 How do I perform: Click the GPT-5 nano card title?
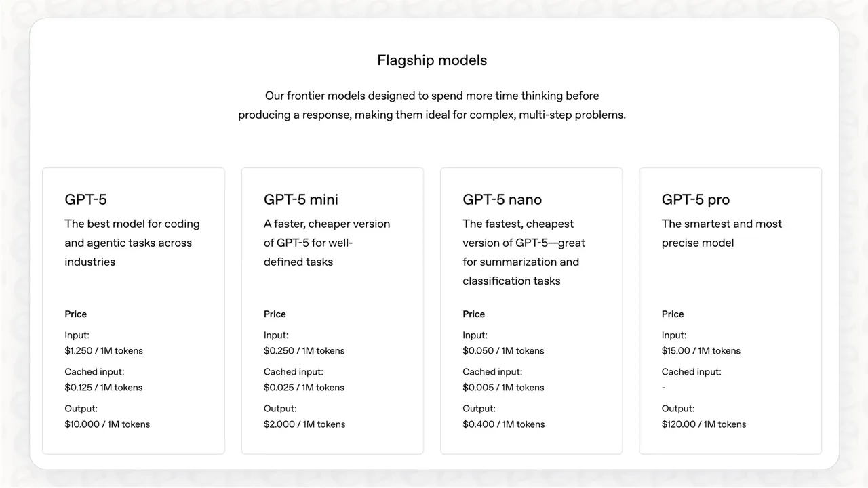pyautogui.click(x=502, y=199)
